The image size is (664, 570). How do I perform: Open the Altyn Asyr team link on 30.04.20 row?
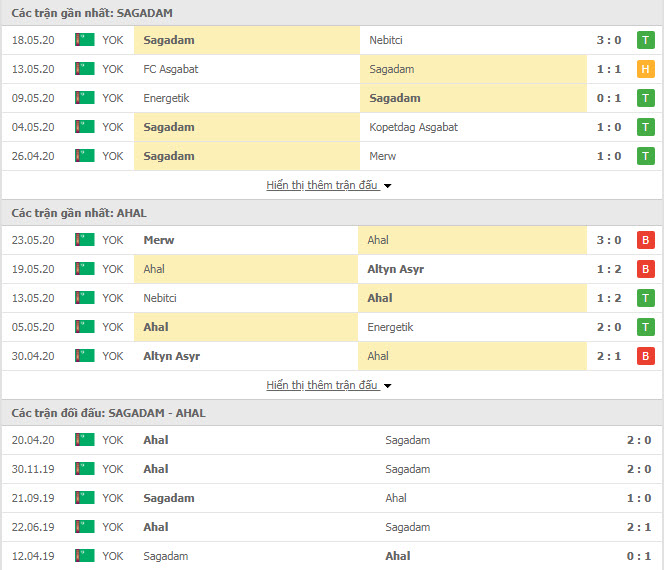[172, 356]
